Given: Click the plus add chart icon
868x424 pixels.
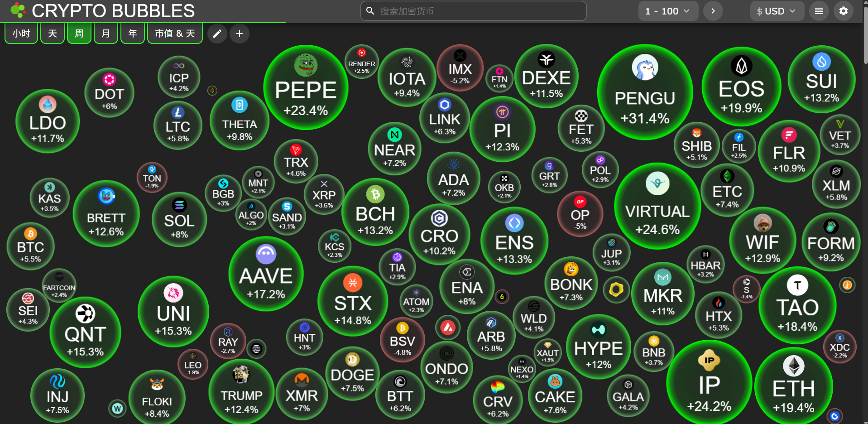Looking at the screenshot, I should 240,34.
